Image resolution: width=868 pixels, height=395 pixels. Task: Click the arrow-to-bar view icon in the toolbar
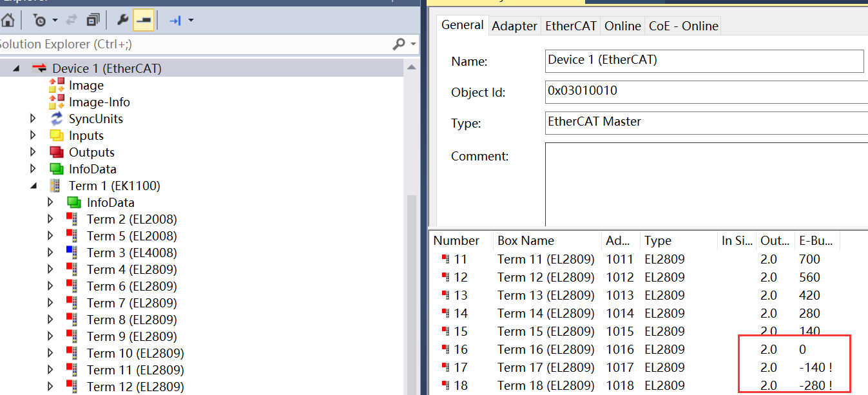pyautogui.click(x=175, y=21)
